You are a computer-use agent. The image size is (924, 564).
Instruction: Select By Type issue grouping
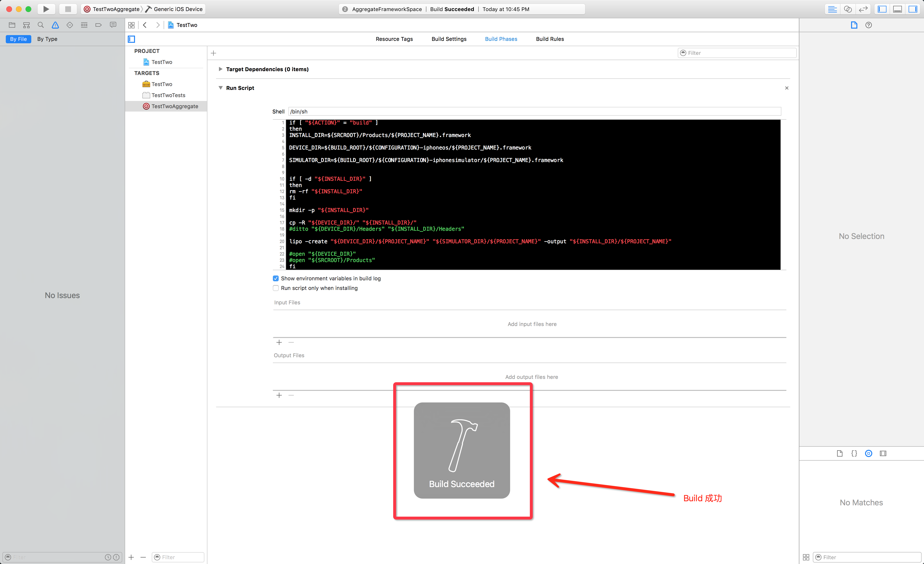click(x=47, y=39)
